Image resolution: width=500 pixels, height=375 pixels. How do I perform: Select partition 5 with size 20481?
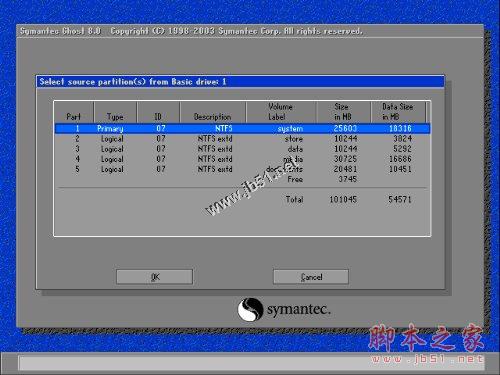click(242, 169)
